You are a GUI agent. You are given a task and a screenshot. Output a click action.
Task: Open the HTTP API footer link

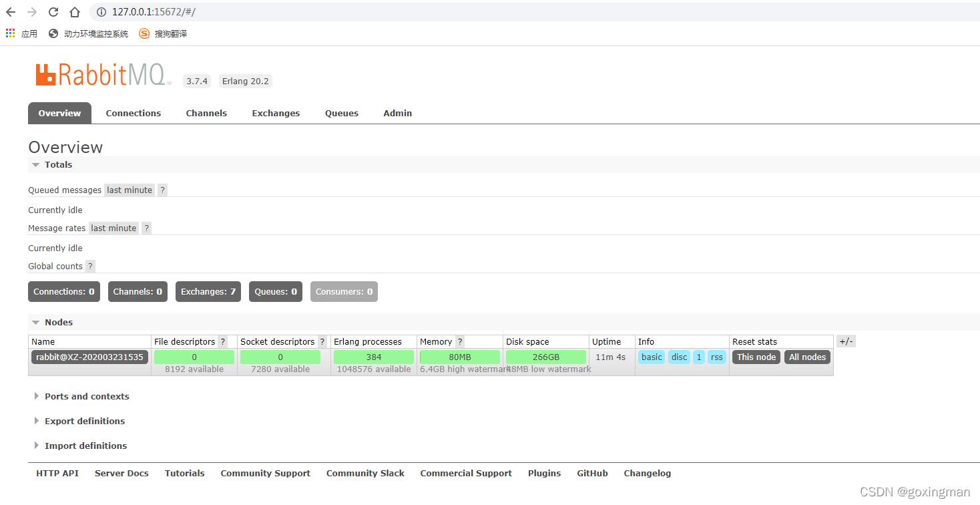click(57, 473)
